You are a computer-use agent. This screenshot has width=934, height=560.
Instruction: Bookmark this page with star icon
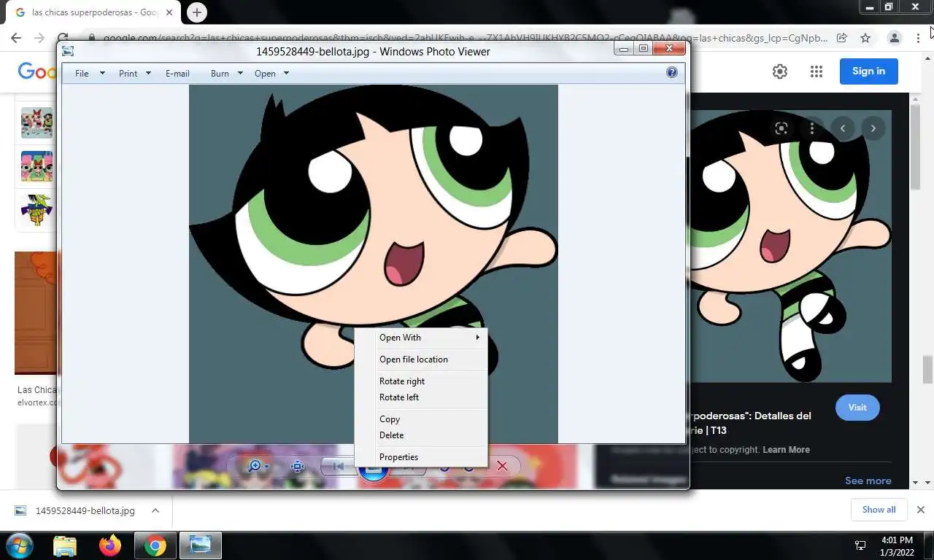pyautogui.click(x=865, y=38)
